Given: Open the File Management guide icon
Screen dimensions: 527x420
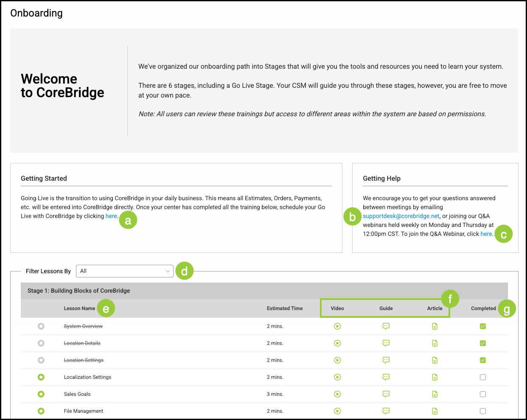Looking at the screenshot, I should tap(386, 411).
